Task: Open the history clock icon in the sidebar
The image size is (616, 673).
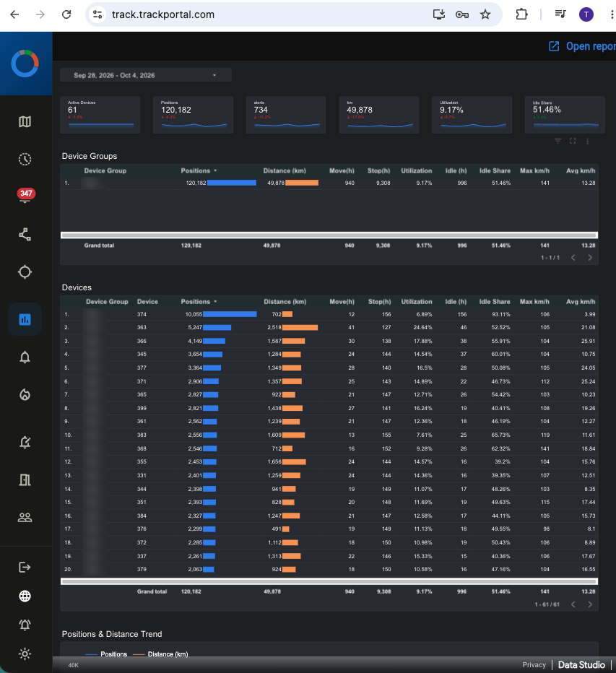Action: [25, 160]
